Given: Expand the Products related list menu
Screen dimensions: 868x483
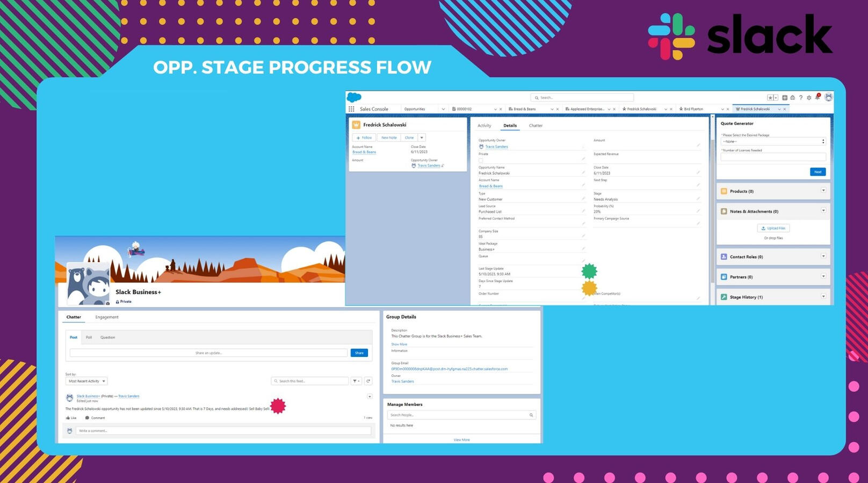Looking at the screenshot, I should pyautogui.click(x=823, y=191).
